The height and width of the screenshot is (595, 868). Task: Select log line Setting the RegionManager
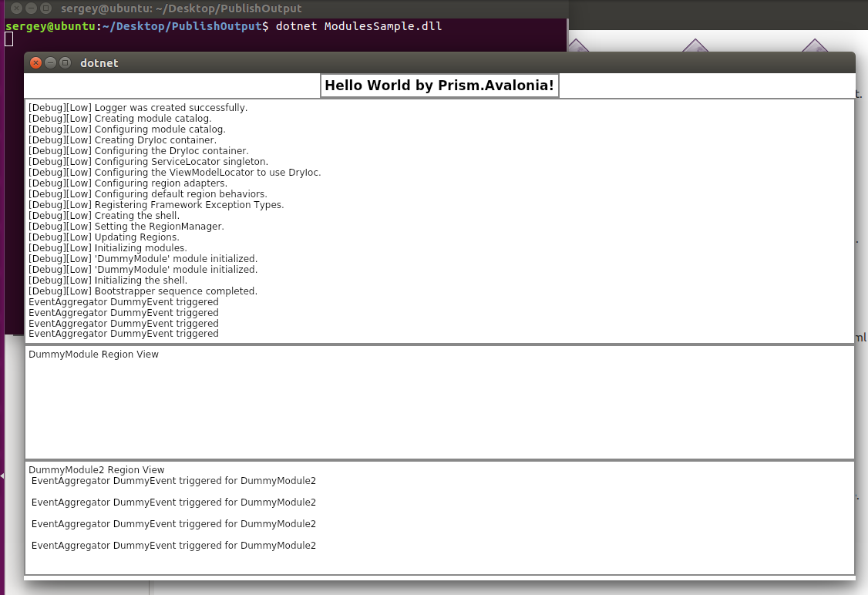point(126,227)
